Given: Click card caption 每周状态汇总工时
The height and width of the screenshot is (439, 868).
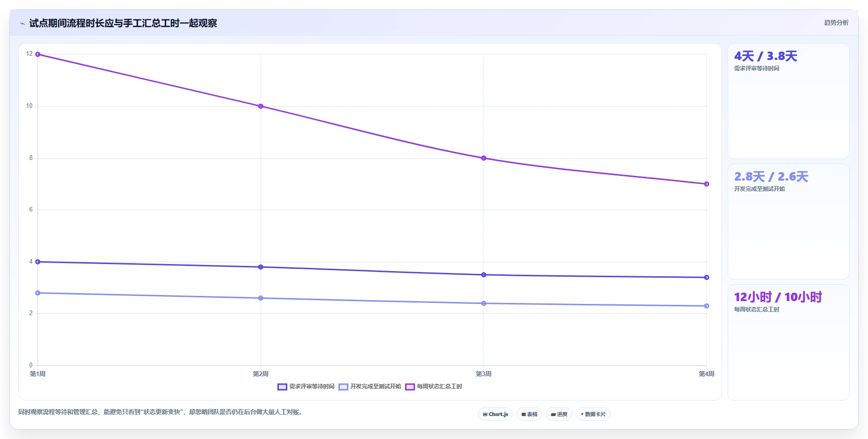Looking at the screenshot, I should 757,310.
